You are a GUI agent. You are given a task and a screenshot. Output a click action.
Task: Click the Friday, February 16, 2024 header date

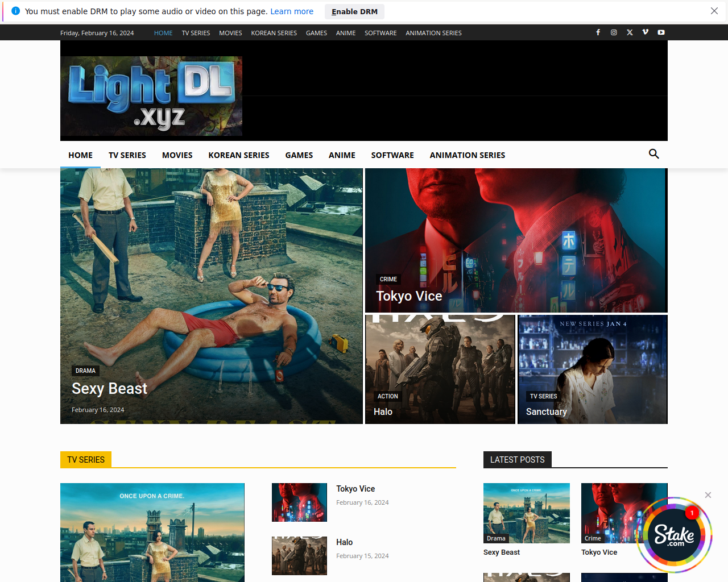tap(97, 33)
